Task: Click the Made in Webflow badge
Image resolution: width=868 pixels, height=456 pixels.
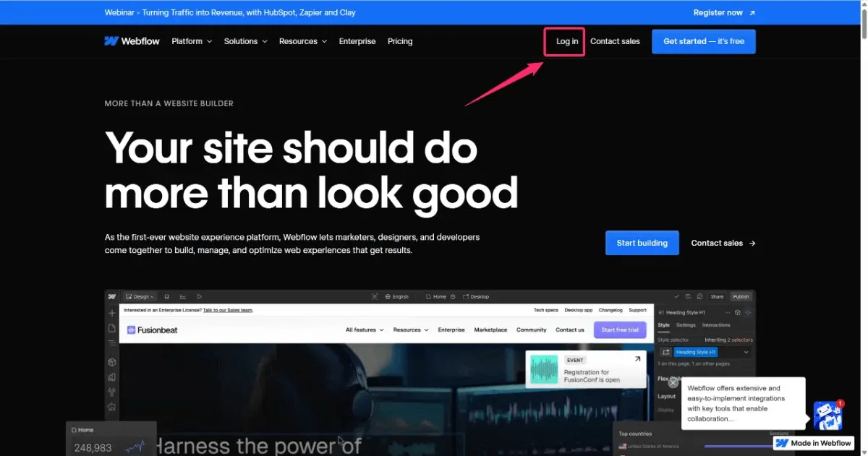Action: [x=814, y=443]
